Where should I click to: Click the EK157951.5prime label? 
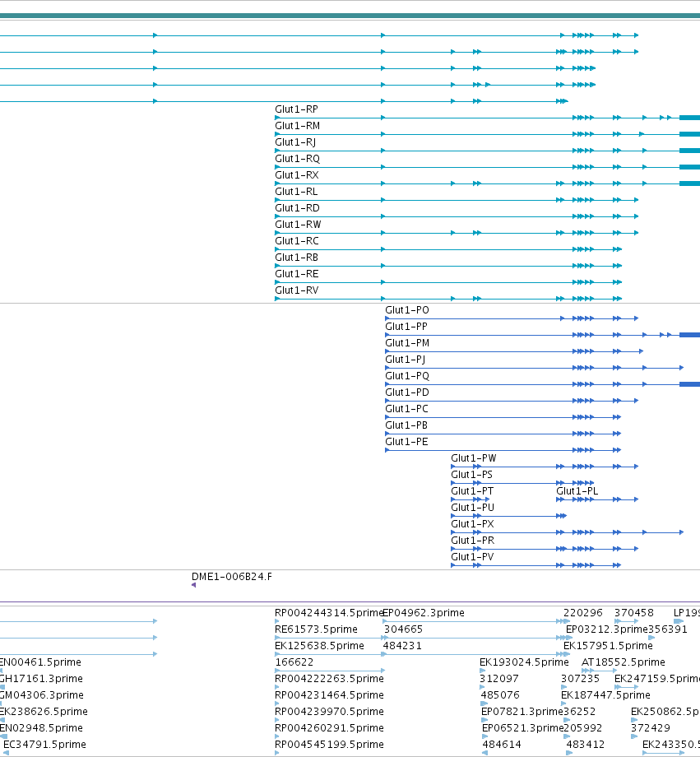608,645
